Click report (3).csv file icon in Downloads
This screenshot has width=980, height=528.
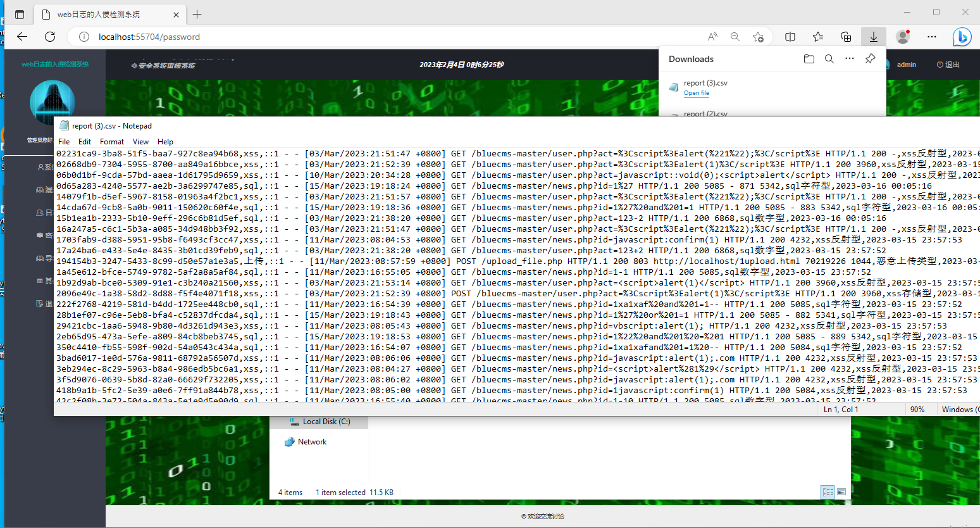[x=674, y=87]
